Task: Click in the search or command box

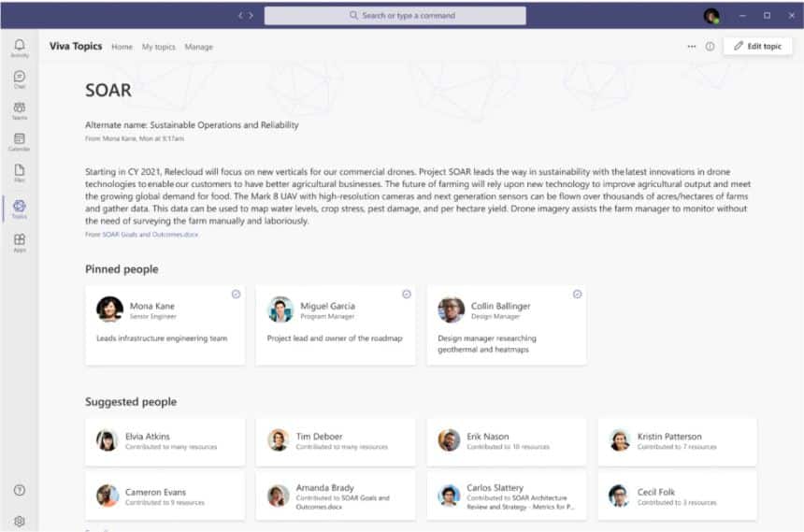Action: click(395, 15)
